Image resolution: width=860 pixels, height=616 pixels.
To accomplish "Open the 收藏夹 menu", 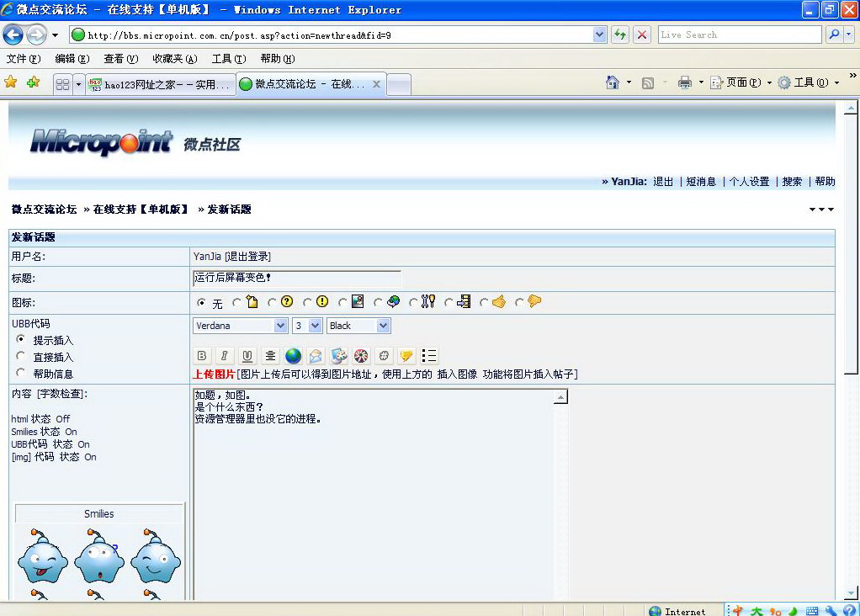I will pyautogui.click(x=174, y=59).
